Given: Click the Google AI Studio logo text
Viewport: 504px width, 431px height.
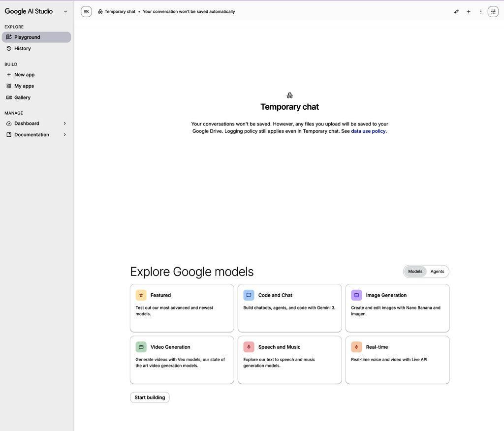Looking at the screenshot, I should 29,11.
